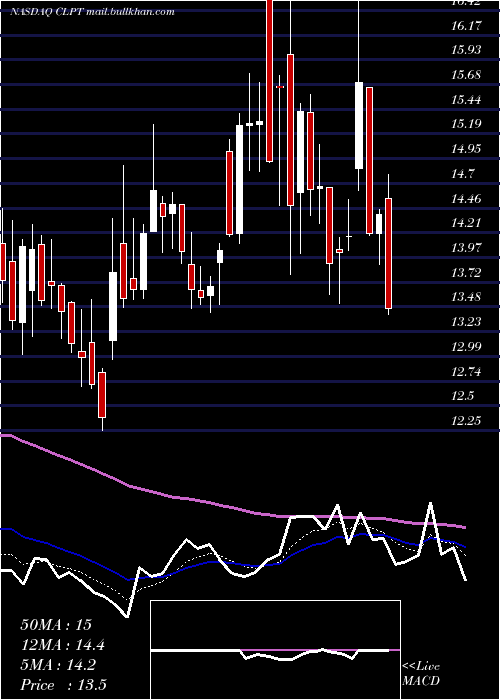Click the 15.44 price level label

click(x=467, y=99)
